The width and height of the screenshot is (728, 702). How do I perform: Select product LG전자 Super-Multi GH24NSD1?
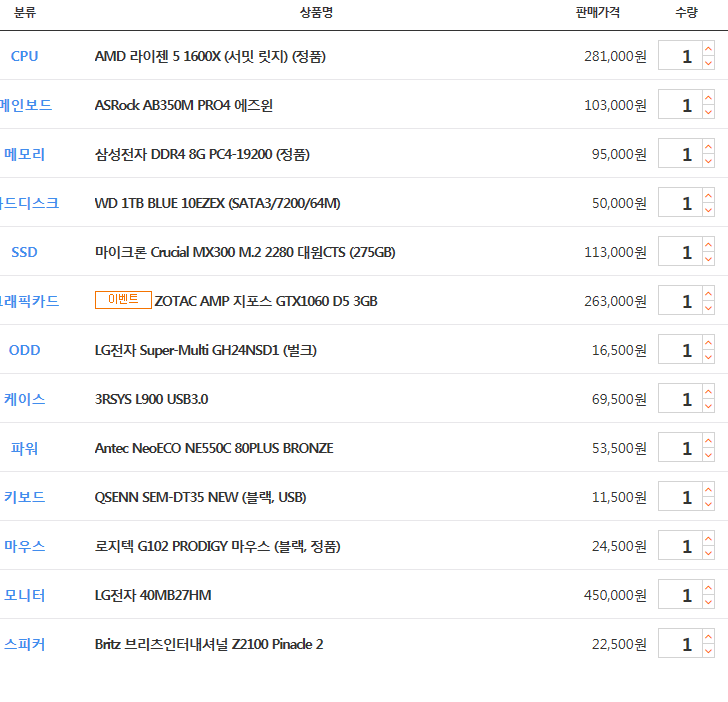pyautogui.click(x=206, y=350)
